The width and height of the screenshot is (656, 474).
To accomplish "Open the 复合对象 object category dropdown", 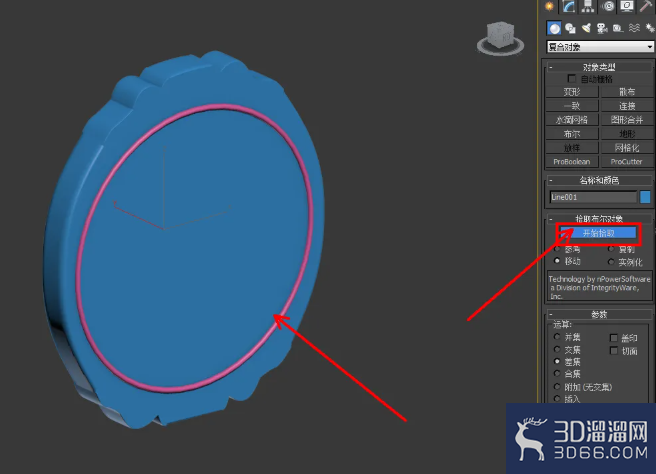I will click(x=600, y=46).
